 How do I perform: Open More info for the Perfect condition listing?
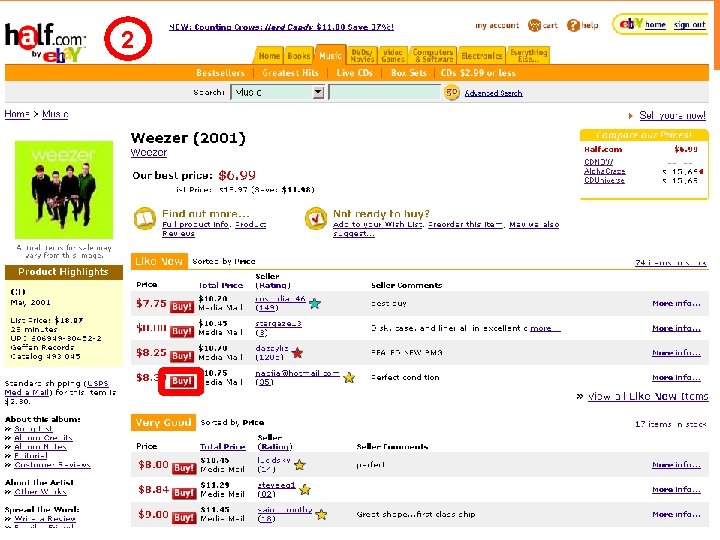coord(676,377)
